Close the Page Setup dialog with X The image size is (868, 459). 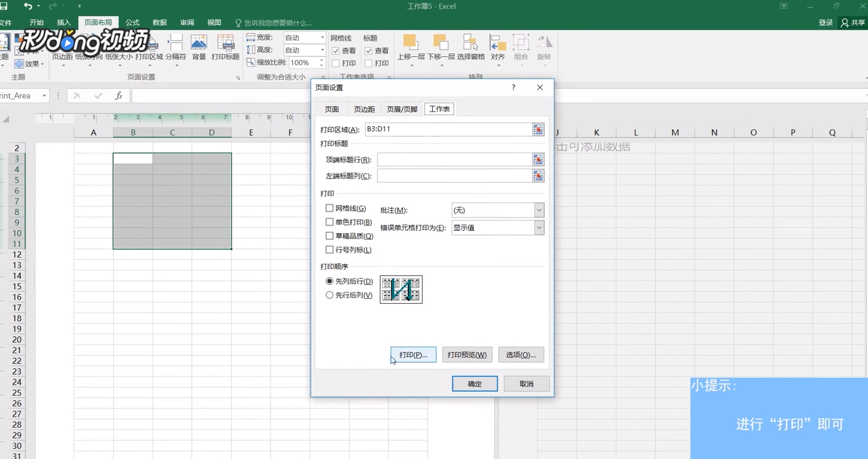pyautogui.click(x=540, y=87)
